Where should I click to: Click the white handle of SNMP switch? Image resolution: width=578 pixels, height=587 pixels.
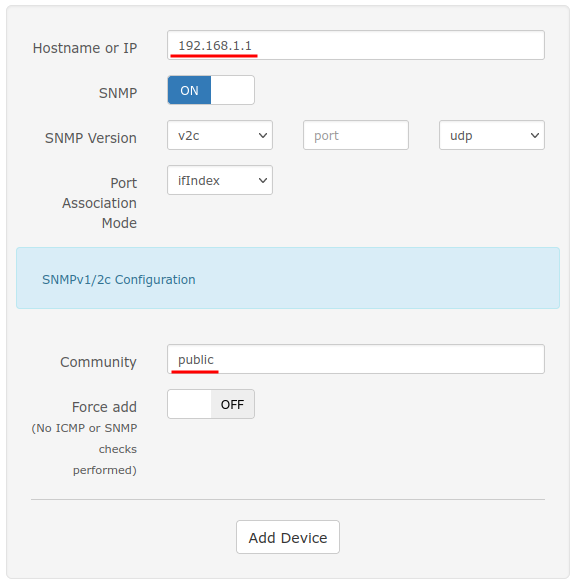click(x=232, y=90)
